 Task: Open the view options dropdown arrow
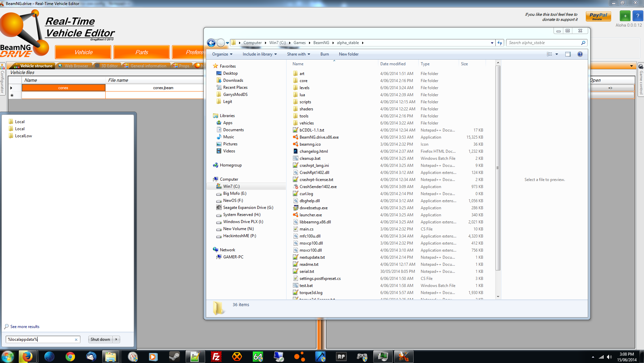click(557, 54)
